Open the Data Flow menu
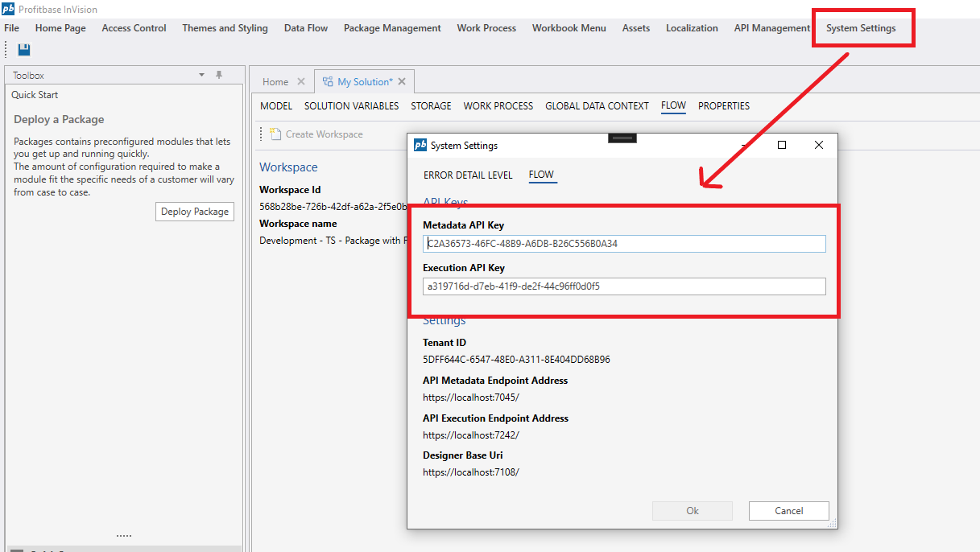This screenshot has width=980, height=552. (x=306, y=28)
